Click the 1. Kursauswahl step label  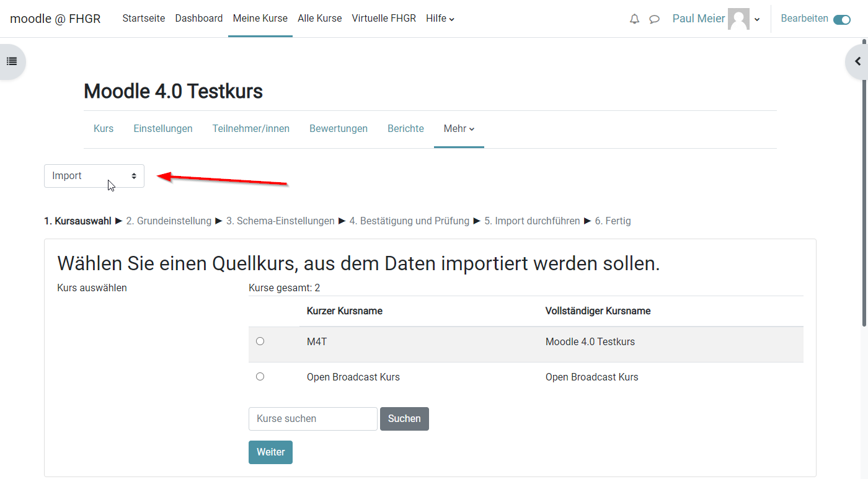coord(77,221)
